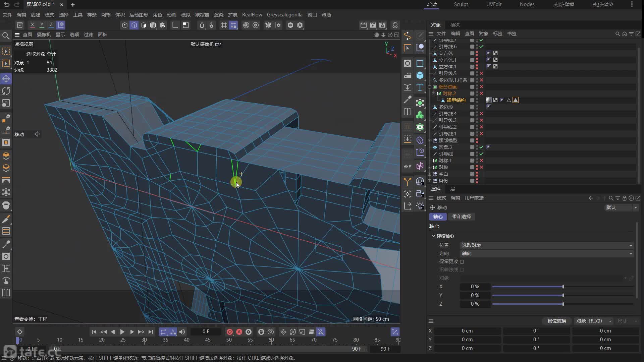Play the animation forward
644x362 pixels.
click(122, 332)
